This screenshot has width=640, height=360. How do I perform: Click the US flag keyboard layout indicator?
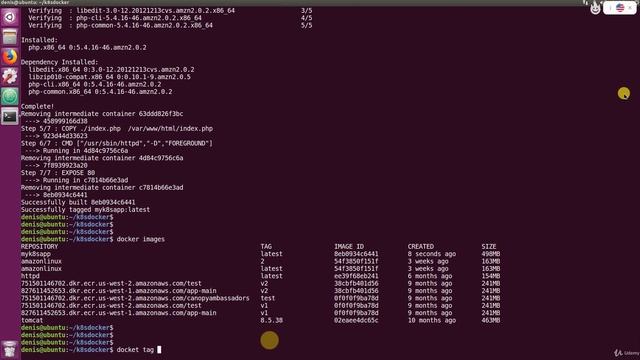tap(620, 8)
